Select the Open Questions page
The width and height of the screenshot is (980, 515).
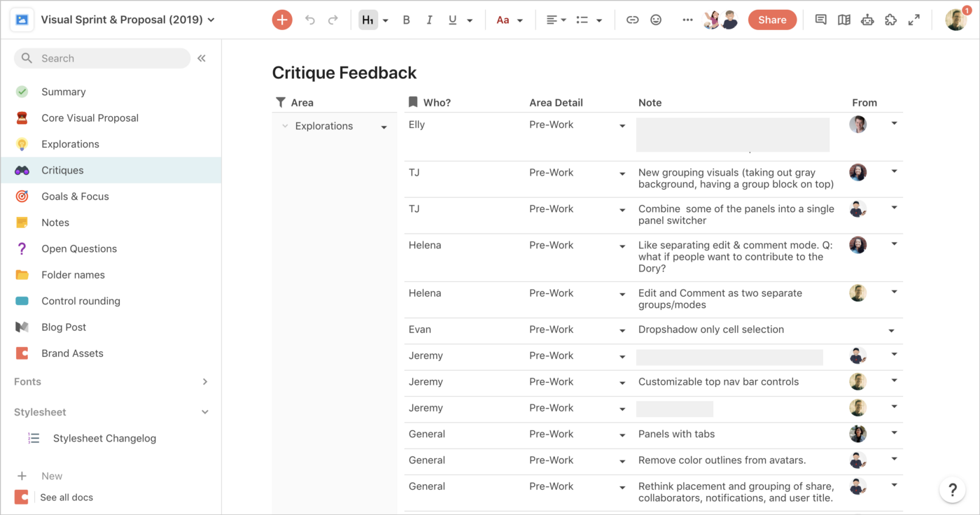pos(79,248)
